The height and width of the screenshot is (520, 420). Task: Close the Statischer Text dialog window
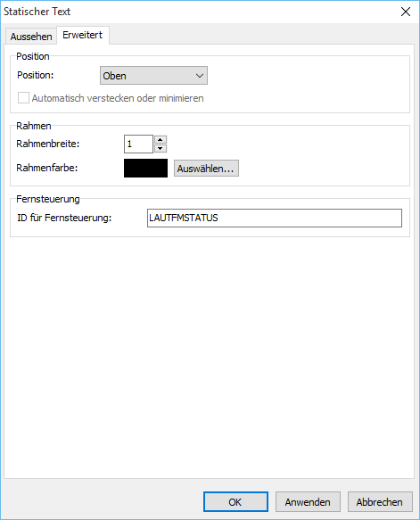(x=406, y=12)
